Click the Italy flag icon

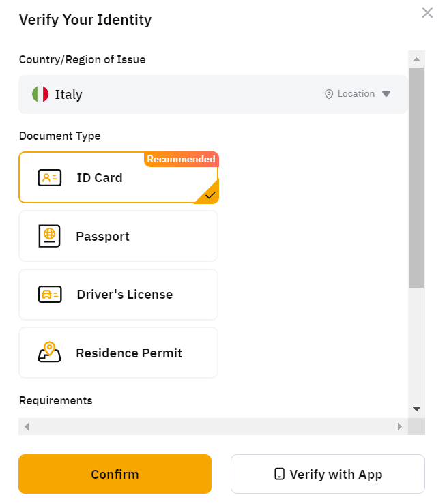(40, 94)
